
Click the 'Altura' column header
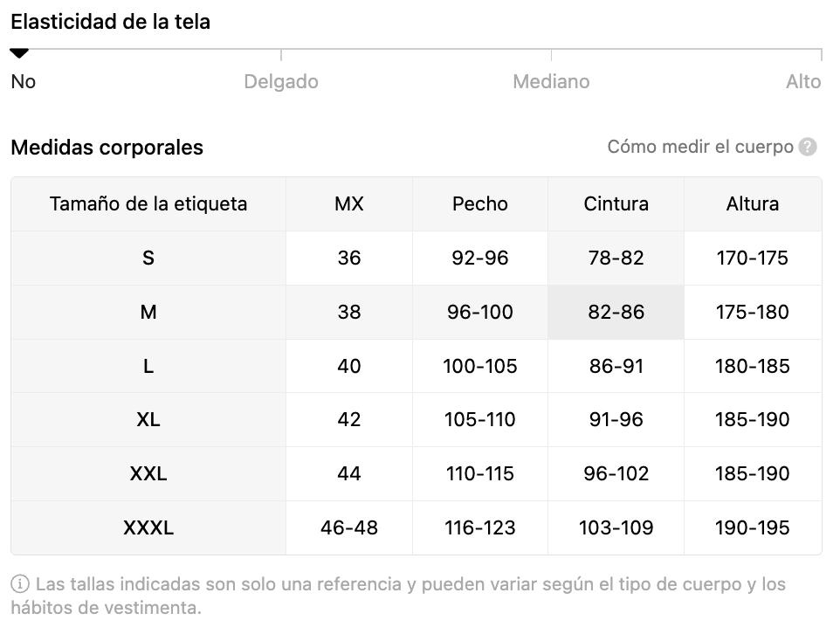pyautogui.click(x=753, y=204)
